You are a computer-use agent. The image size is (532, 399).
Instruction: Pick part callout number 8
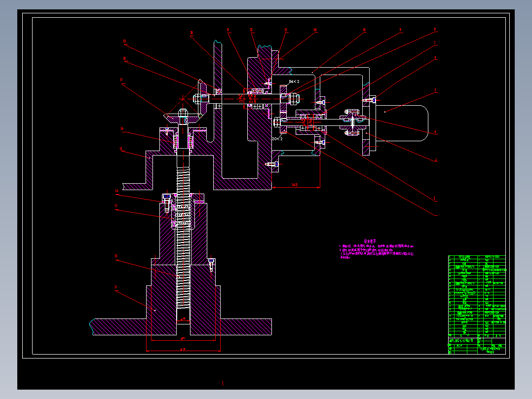(435, 30)
